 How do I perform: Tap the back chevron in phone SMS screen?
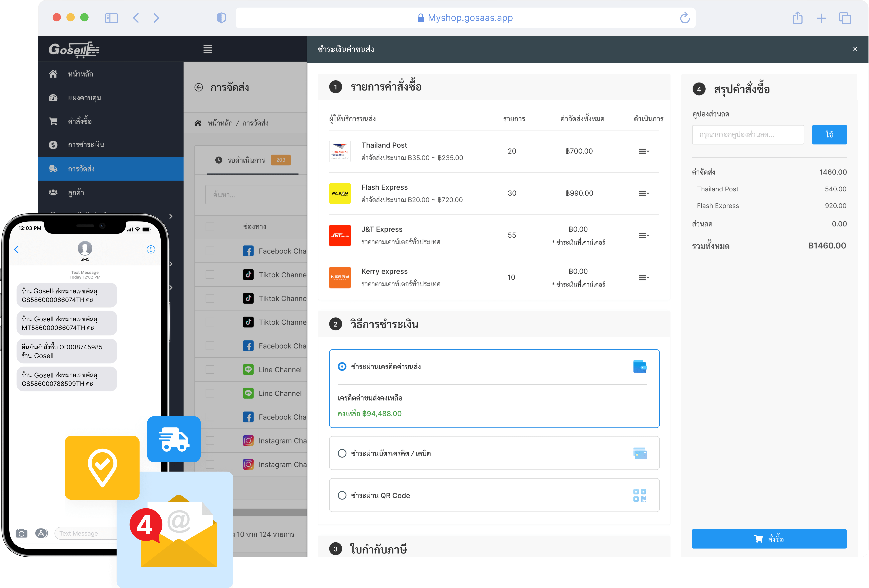[x=16, y=249]
